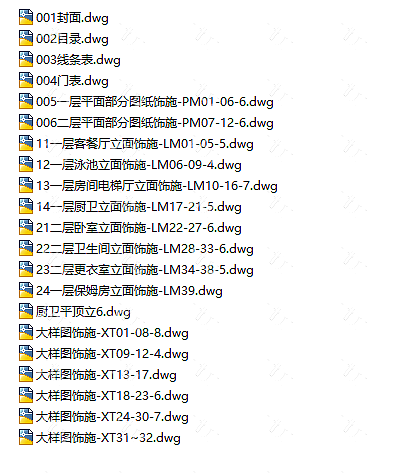Click icon of 12一层泳池立面饰施-LM06-09-4.dwg
This screenshot has width=407, height=474.
tap(26, 164)
